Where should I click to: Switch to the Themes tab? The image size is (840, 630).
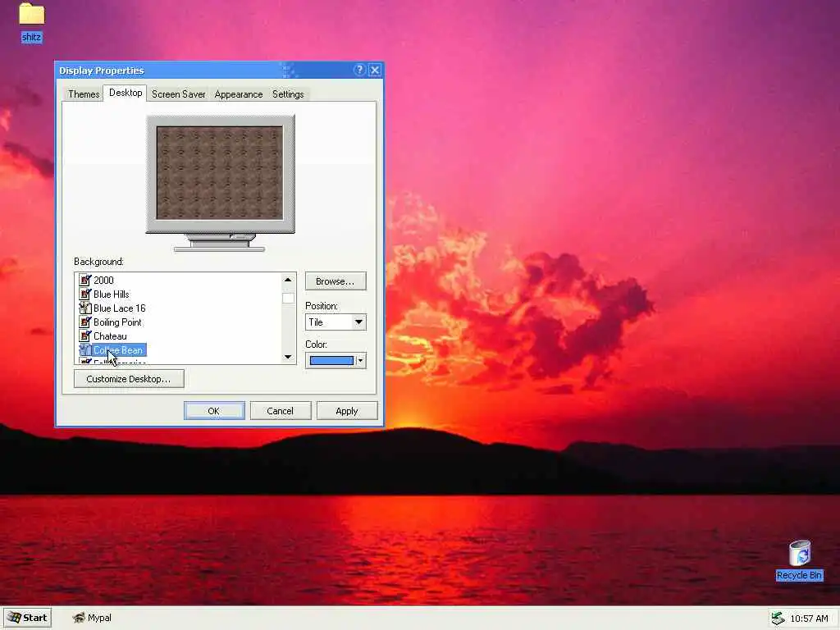tap(84, 94)
